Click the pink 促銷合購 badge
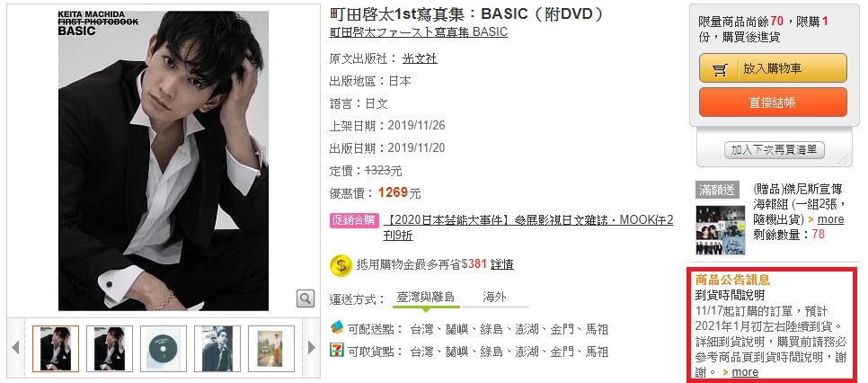The width and height of the screenshot is (868, 383). tap(354, 220)
